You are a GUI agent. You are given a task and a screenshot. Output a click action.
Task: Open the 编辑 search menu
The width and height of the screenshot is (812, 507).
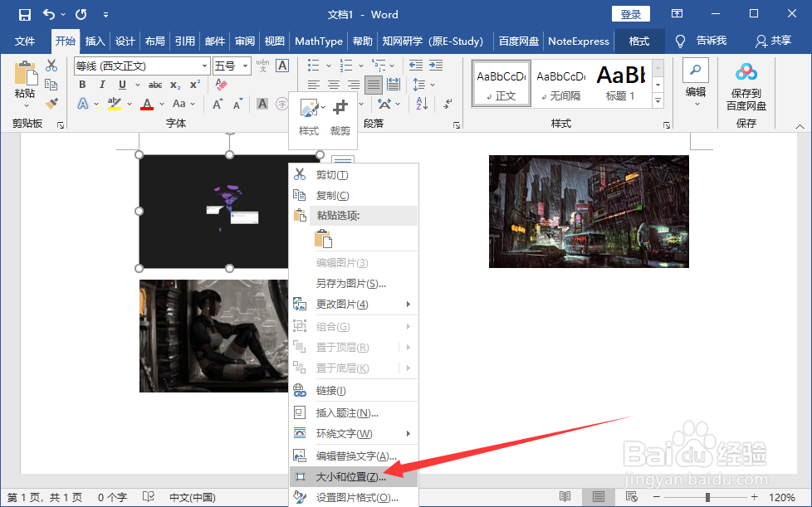click(696, 82)
